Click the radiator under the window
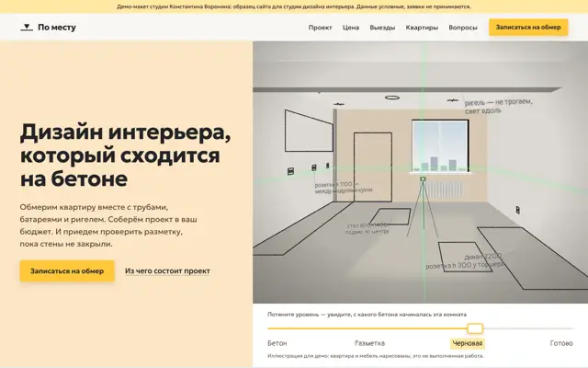This screenshot has width=588, height=368. [x=444, y=190]
